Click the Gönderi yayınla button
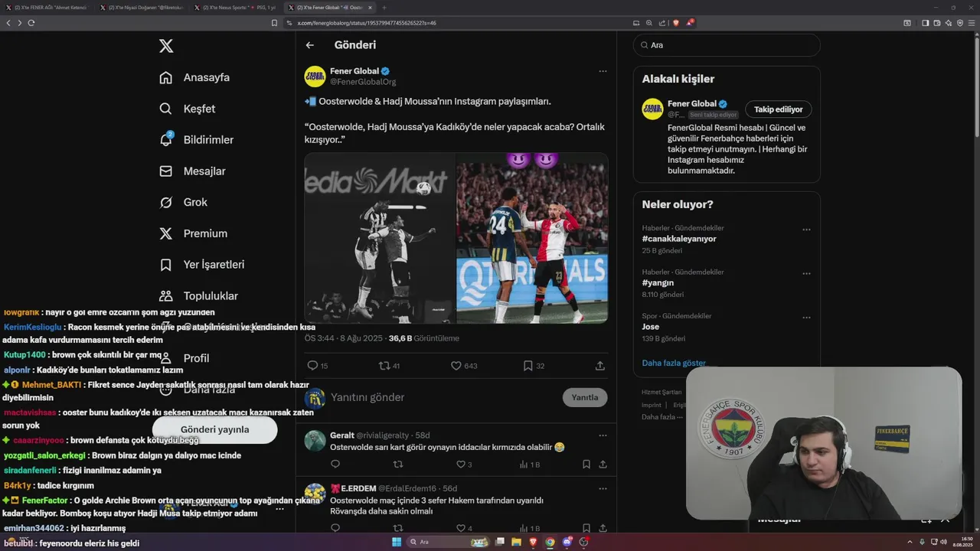The image size is (980, 551). [214, 429]
